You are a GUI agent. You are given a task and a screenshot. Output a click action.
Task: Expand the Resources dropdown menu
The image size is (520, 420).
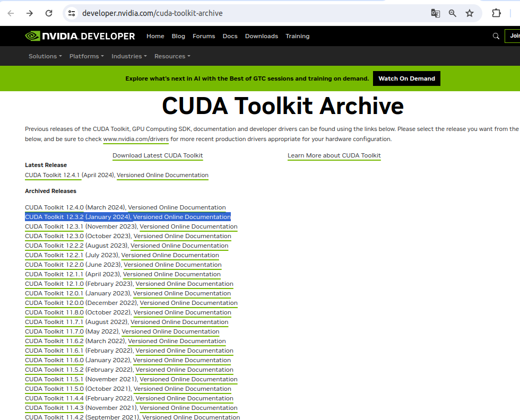click(172, 56)
